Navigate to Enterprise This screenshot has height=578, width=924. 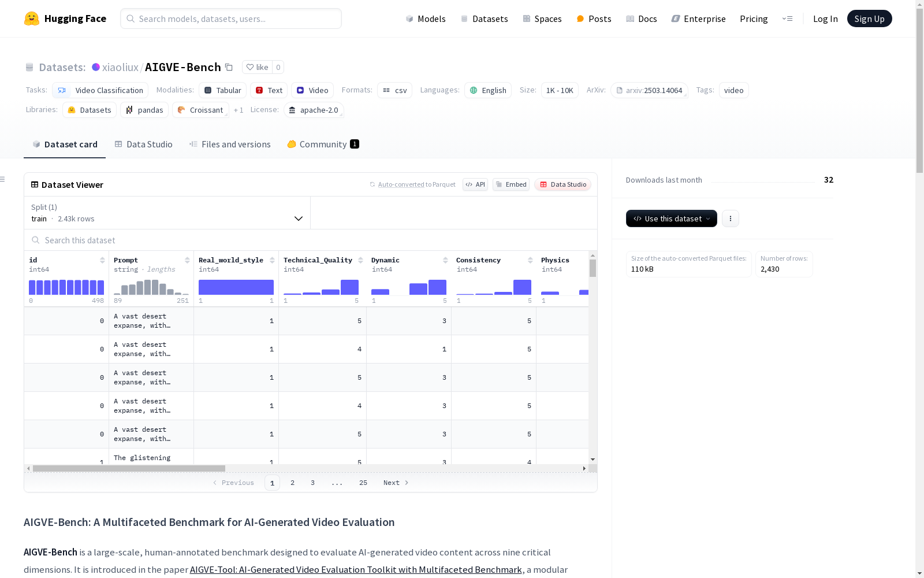[698, 18]
